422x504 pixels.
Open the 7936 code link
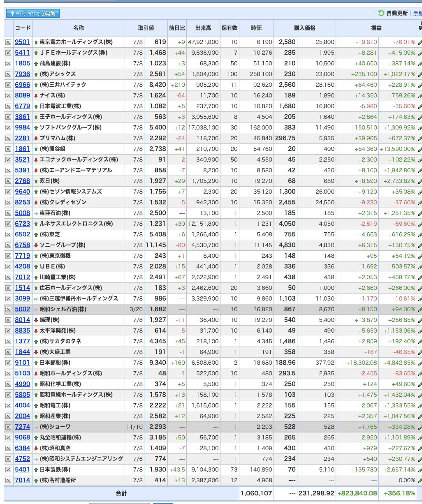click(x=22, y=74)
